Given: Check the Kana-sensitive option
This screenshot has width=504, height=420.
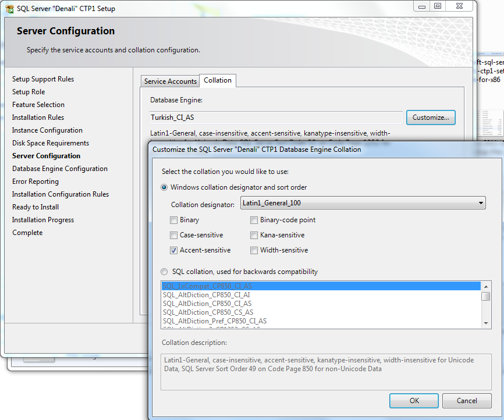Looking at the screenshot, I should [x=254, y=235].
